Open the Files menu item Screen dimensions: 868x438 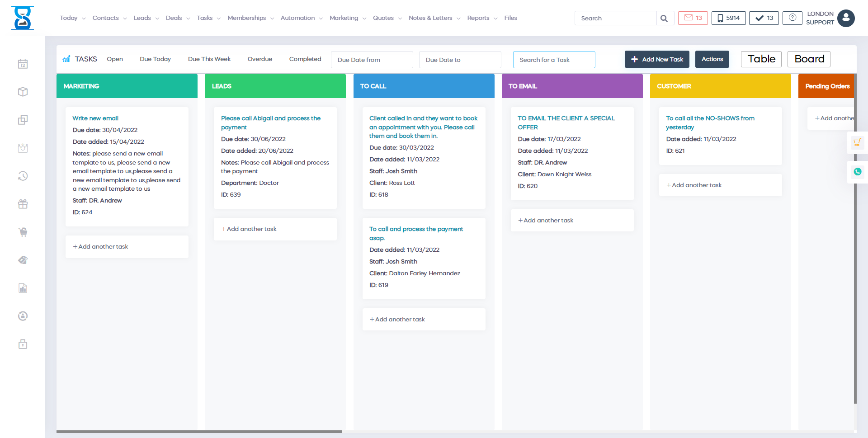coord(510,18)
